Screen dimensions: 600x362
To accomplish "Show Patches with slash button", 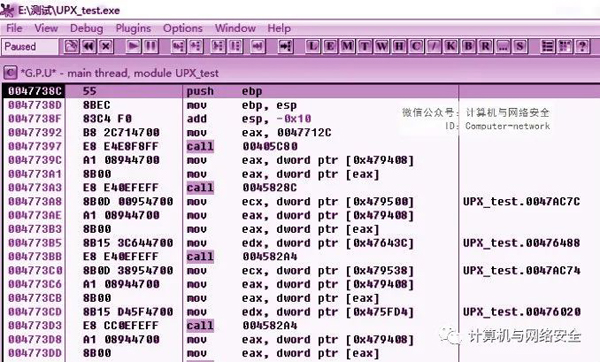I will click(434, 47).
